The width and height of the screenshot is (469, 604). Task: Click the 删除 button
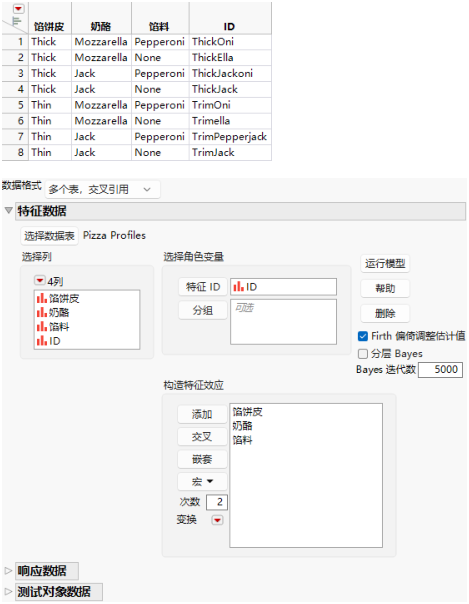point(385,313)
